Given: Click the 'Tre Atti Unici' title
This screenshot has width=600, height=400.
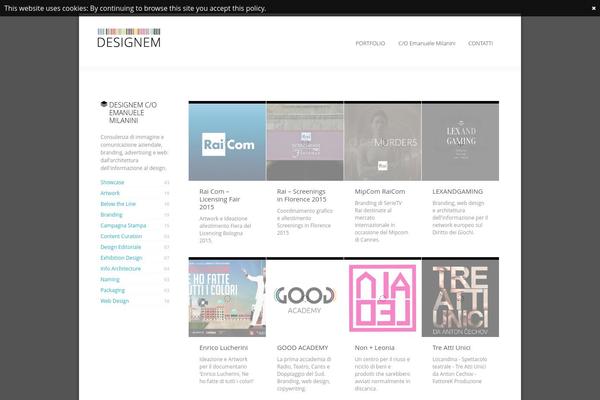Looking at the screenshot, I should pyautogui.click(x=451, y=348).
